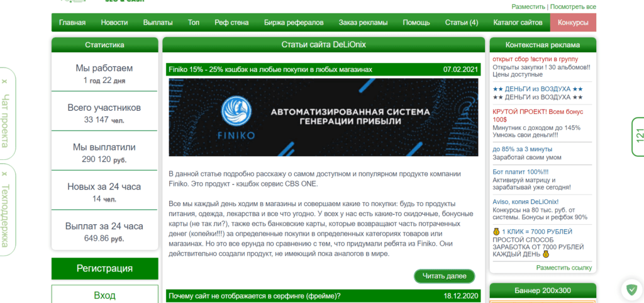The width and height of the screenshot is (644, 303).
Task: Click the Статьи сайта DeLiOnix header
Action: pos(324,44)
